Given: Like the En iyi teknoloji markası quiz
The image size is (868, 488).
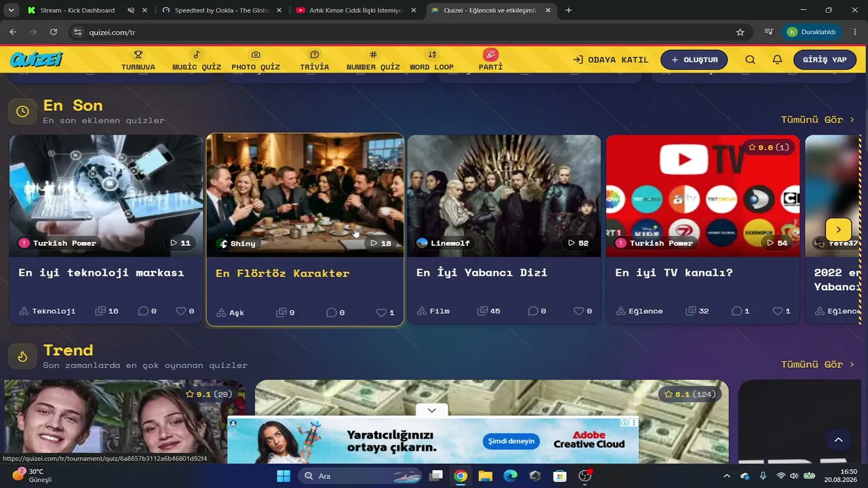Looking at the screenshot, I should point(185,311).
